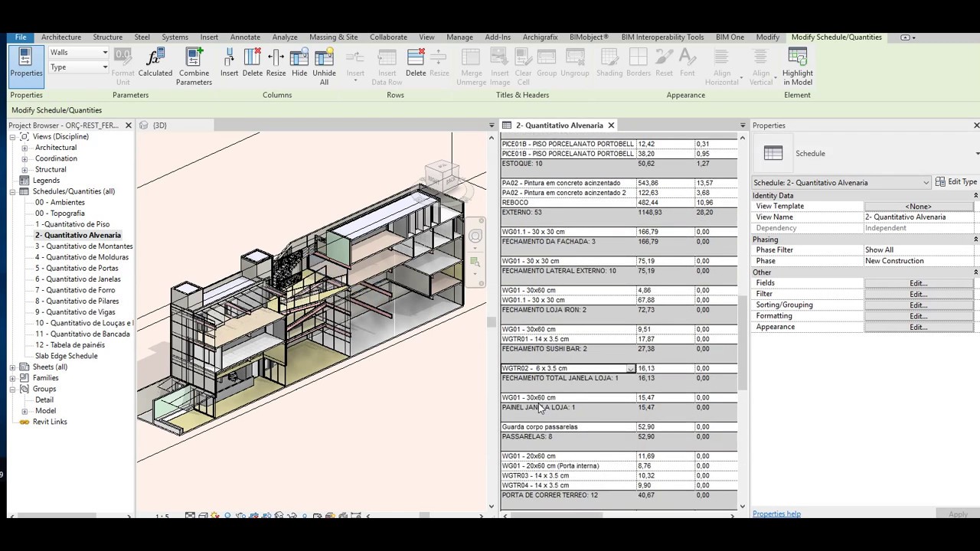This screenshot has width=980, height=551.
Task: Click the Insert Image tool
Action: (499, 67)
